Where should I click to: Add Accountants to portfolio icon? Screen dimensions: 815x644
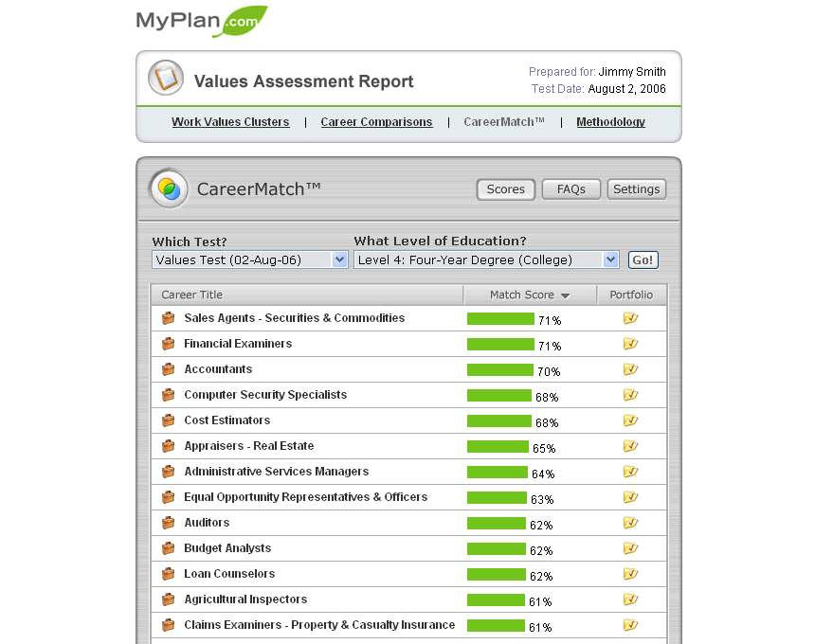pos(630,369)
